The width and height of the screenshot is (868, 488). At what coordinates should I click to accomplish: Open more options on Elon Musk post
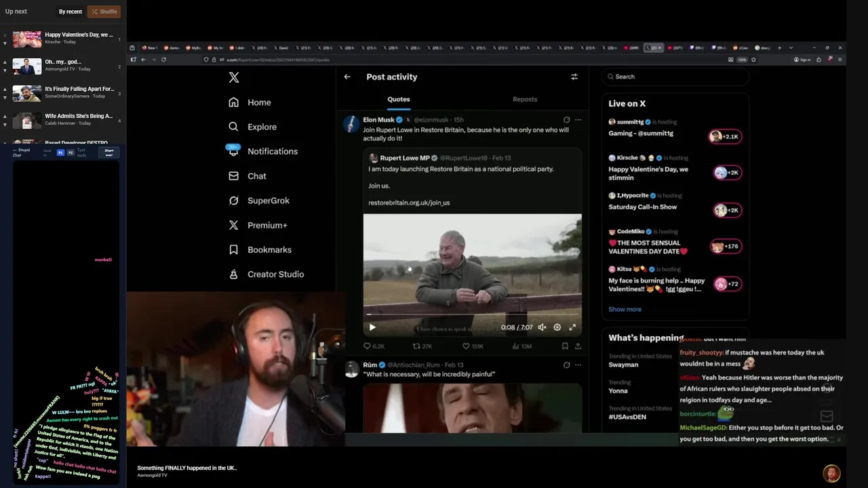pyautogui.click(x=578, y=119)
